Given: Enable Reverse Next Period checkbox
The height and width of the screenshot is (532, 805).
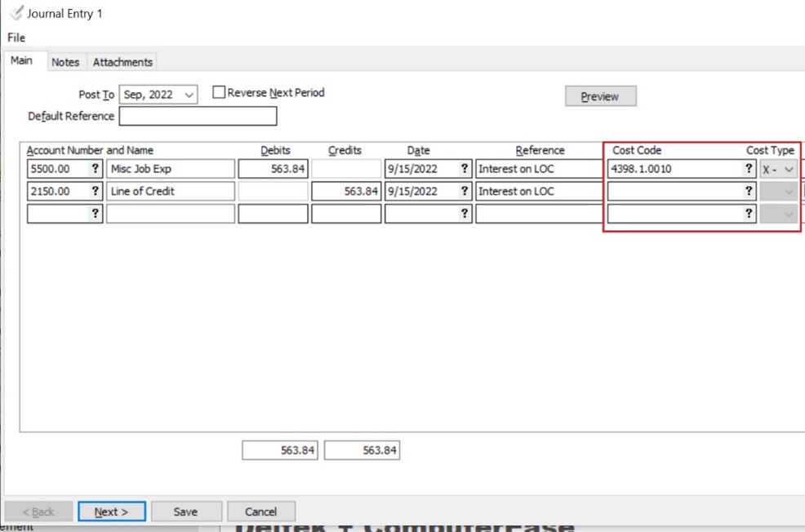Looking at the screenshot, I should [x=219, y=93].
